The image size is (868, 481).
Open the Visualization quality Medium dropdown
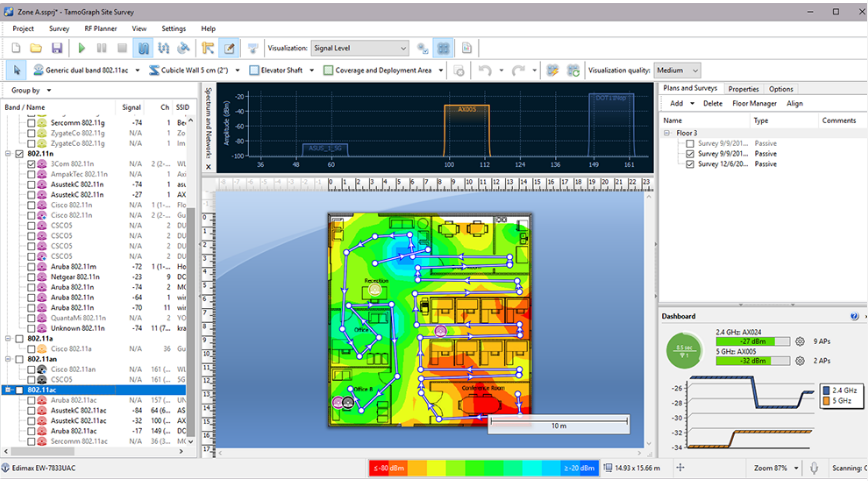click(x=677, y=70)
